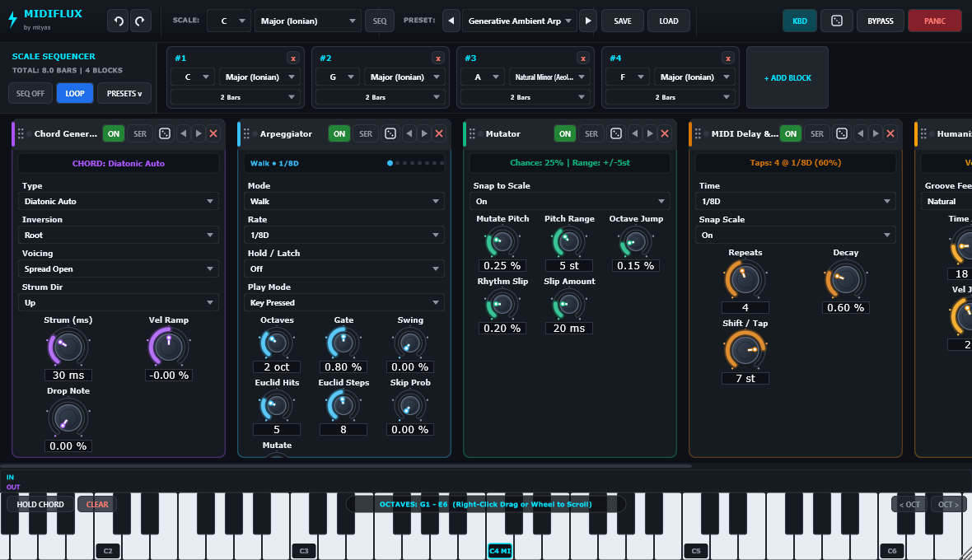Go to previous preset arrow
Image resolution: width=972 pixels, height=560 pixels.
pyautogui.click(x=451, y=21)
